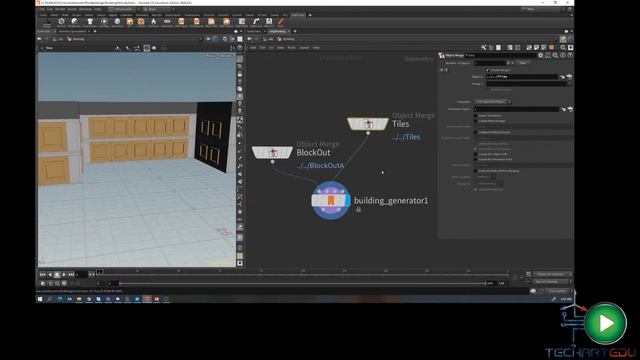Viewport: 640px width, 360px height.
Task: Go back in the viewport pane path bar
Action: tap(40, 39)
